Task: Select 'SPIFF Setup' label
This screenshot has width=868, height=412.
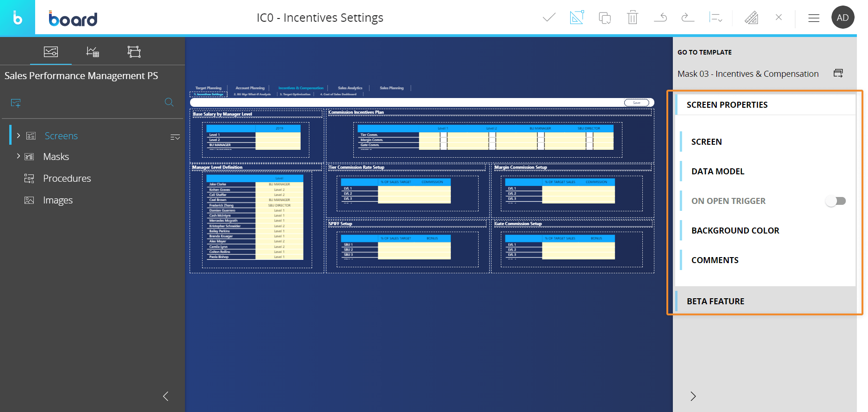Action: [340, 224]
